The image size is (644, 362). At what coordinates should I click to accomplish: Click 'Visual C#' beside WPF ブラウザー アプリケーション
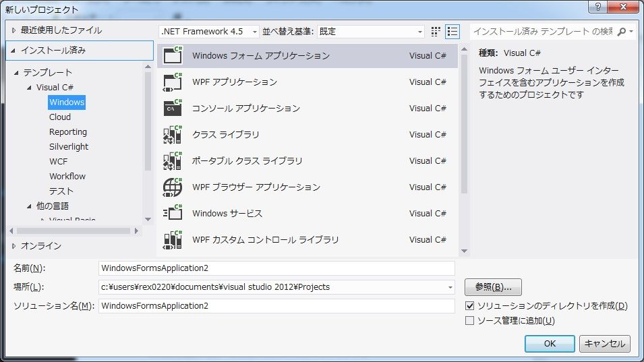(428, 187)
